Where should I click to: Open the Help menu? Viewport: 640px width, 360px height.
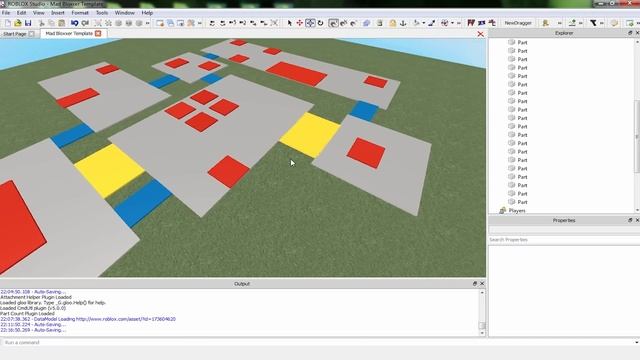[x=147, y=13]
